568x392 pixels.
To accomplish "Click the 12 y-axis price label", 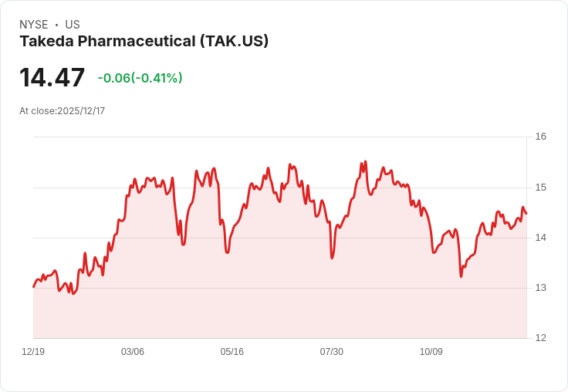I will pos(540,338).
